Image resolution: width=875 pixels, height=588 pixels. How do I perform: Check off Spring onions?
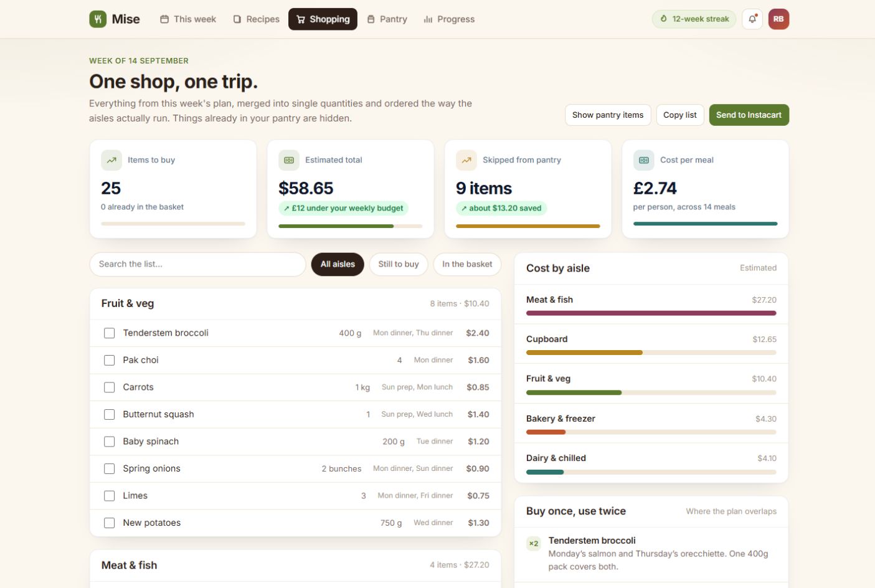[x=110, y=468]
